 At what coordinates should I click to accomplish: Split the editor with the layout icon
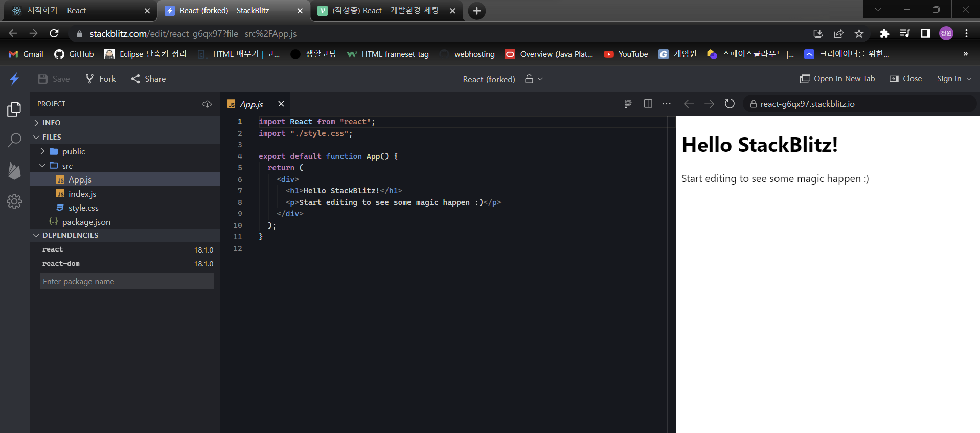coord(648,104)
